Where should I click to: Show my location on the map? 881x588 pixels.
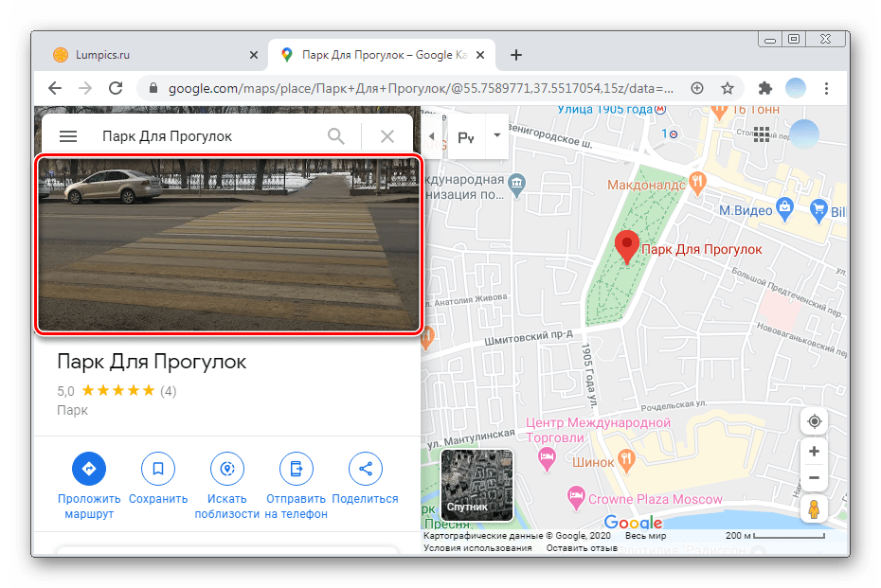814,421
